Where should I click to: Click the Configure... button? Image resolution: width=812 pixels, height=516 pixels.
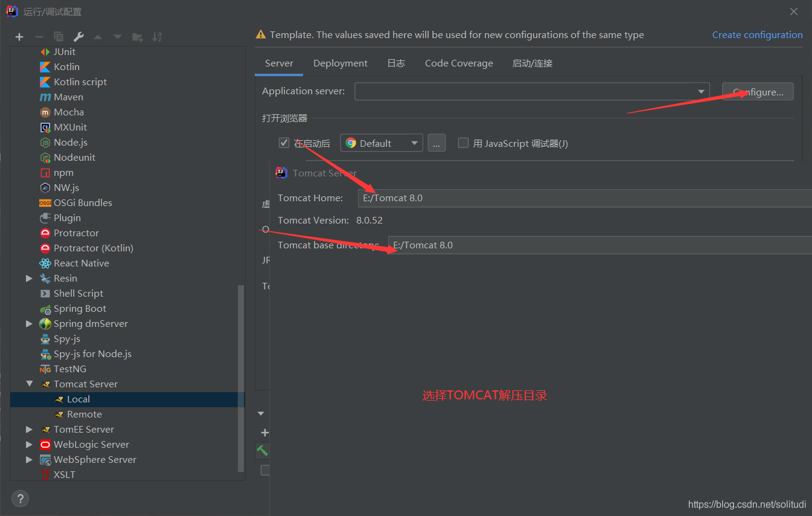[758, 92]
